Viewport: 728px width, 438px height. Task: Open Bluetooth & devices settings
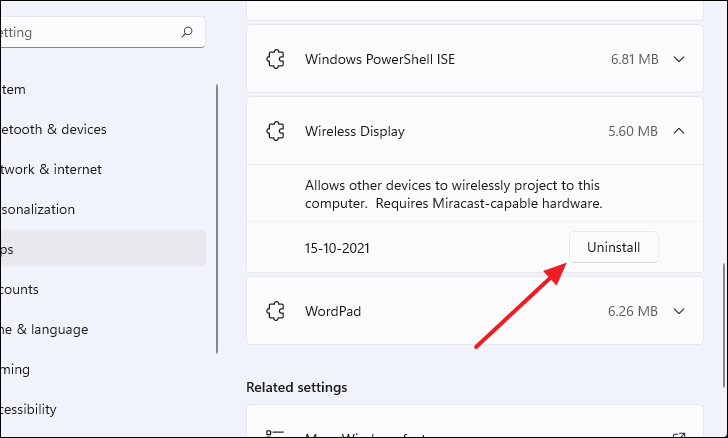pyautogui.click(x=55, y=129)
